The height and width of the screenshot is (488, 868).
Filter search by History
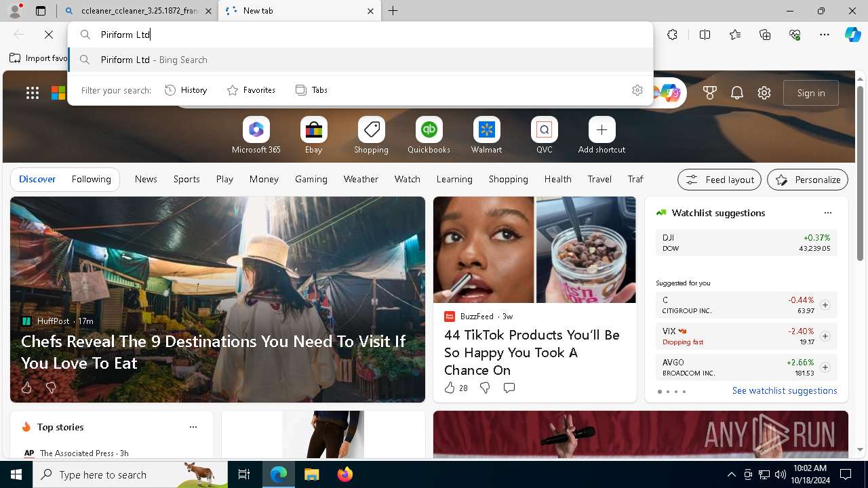pos(186,90)
